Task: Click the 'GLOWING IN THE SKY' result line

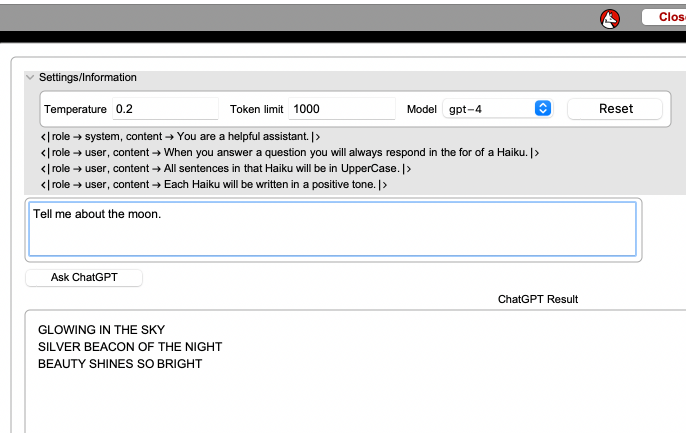Action: tap(101, 330)
